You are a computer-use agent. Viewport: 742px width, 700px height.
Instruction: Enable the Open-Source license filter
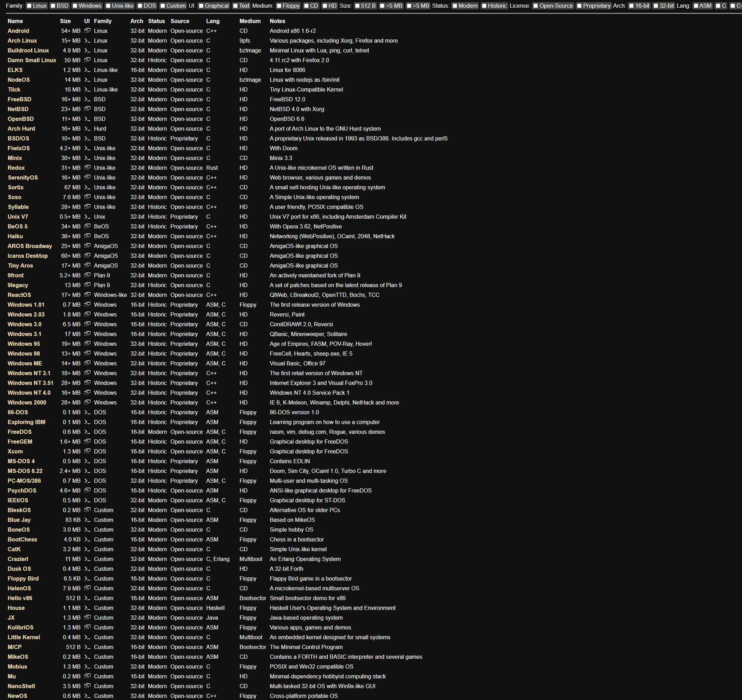[536, 6]
